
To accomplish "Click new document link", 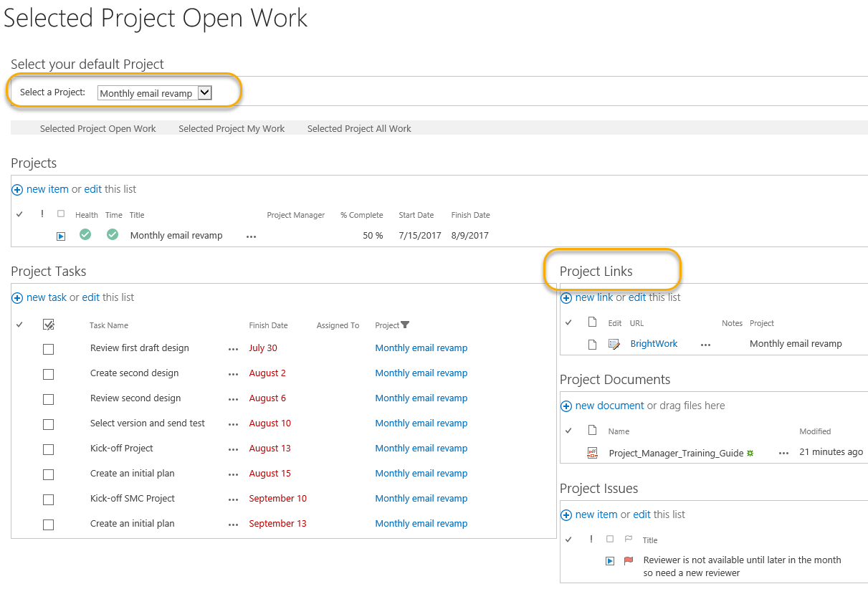I will (610, 406).
